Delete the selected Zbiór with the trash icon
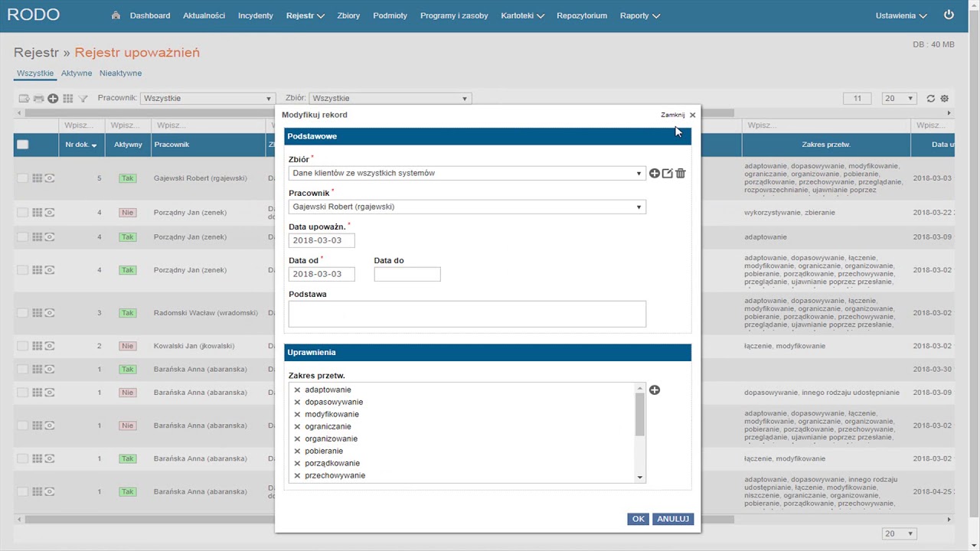 681,174
